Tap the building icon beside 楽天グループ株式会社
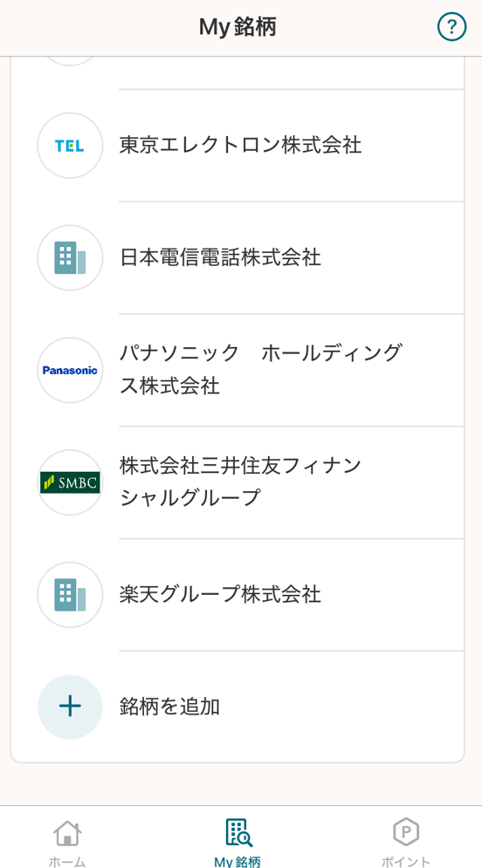 click(x=70, y=595)
